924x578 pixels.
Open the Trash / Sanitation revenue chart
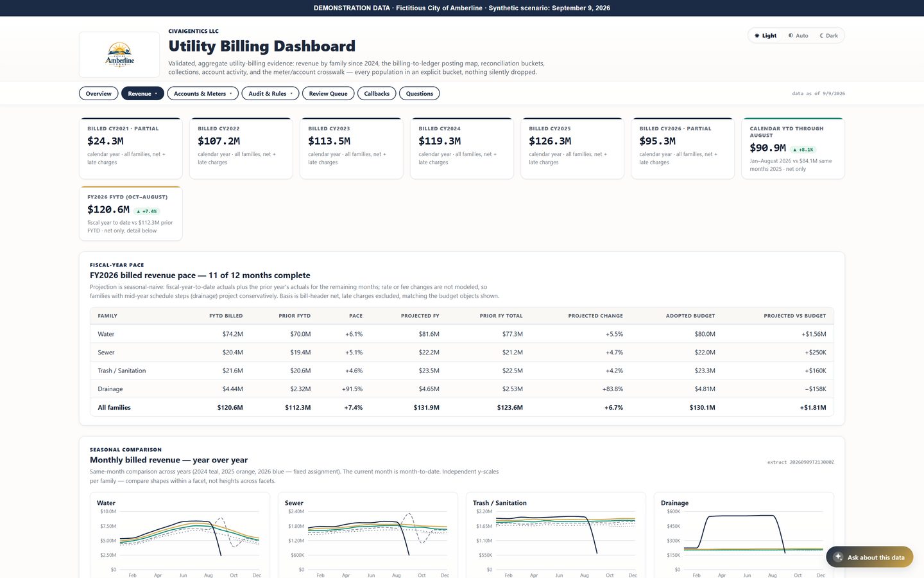pos(556,536)
